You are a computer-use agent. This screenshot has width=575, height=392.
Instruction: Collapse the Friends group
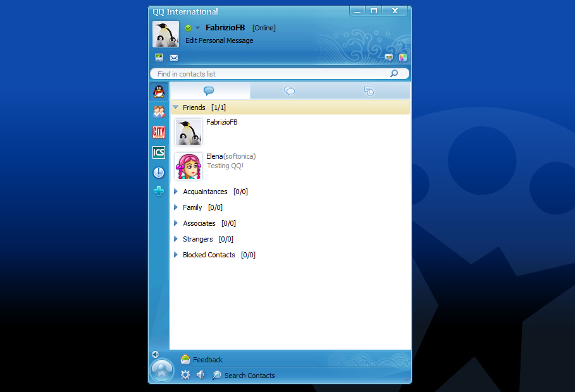pyautogui.click(x=176, y=107)
